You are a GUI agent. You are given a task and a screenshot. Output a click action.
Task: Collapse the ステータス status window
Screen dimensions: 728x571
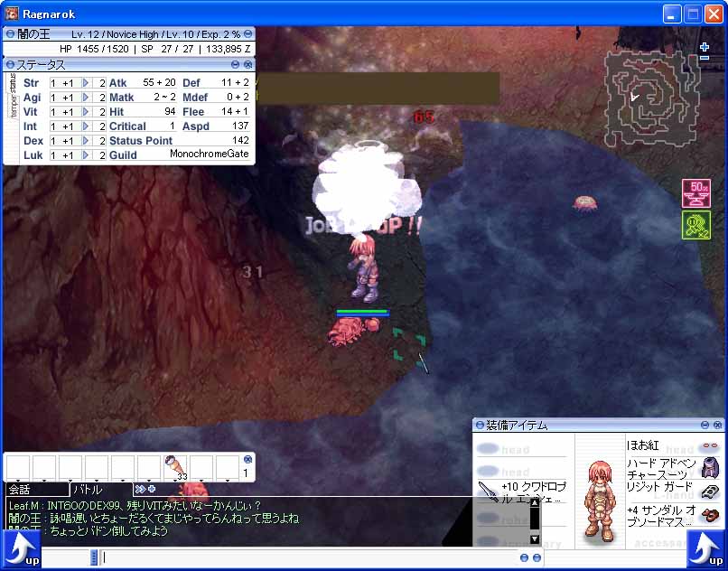tap(235, 65)
